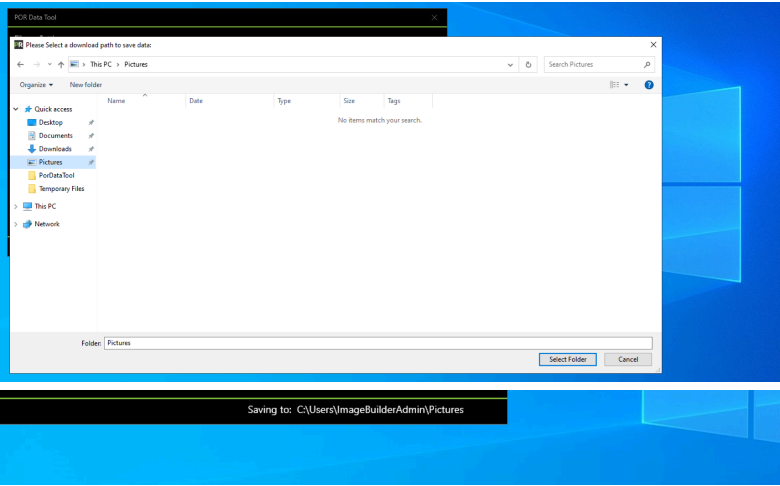
Task: Open the recent locations dropdown arrow
Action: (x=49, y=64)
